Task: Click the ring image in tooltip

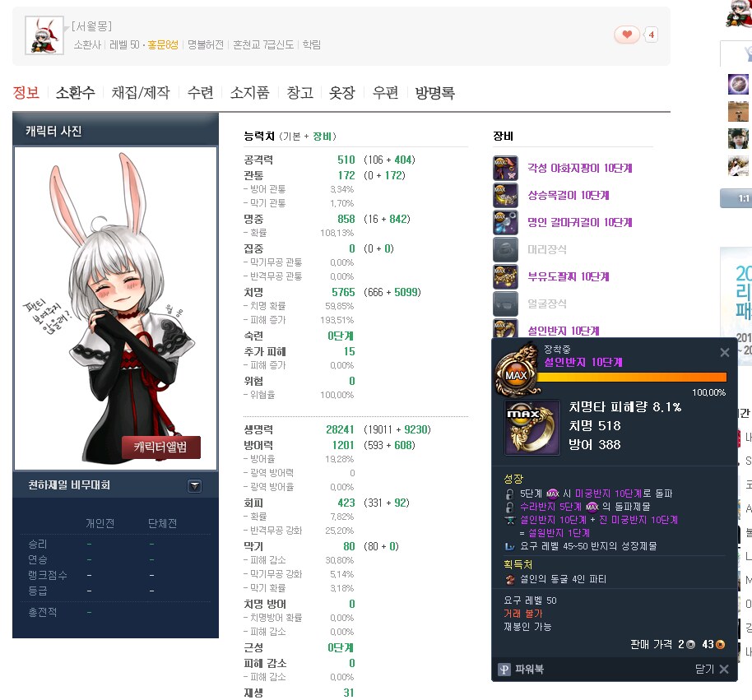Action: point(530,426)
